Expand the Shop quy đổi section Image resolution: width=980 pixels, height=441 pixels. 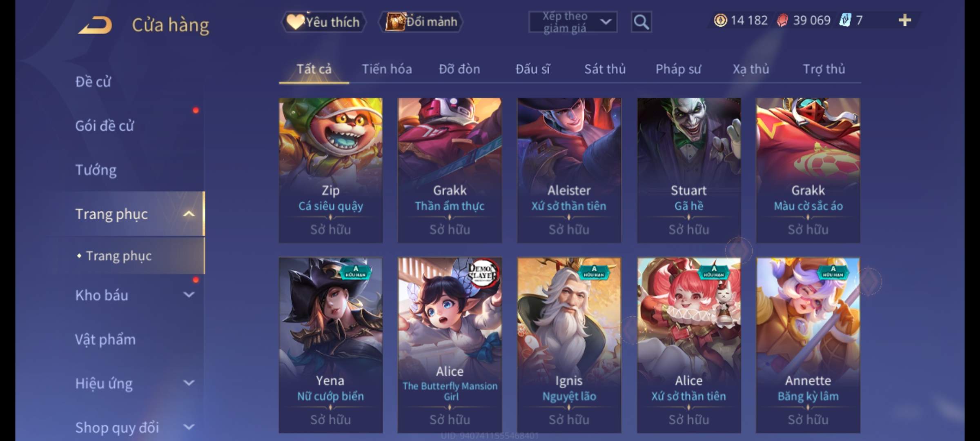(x=188, y=427)
